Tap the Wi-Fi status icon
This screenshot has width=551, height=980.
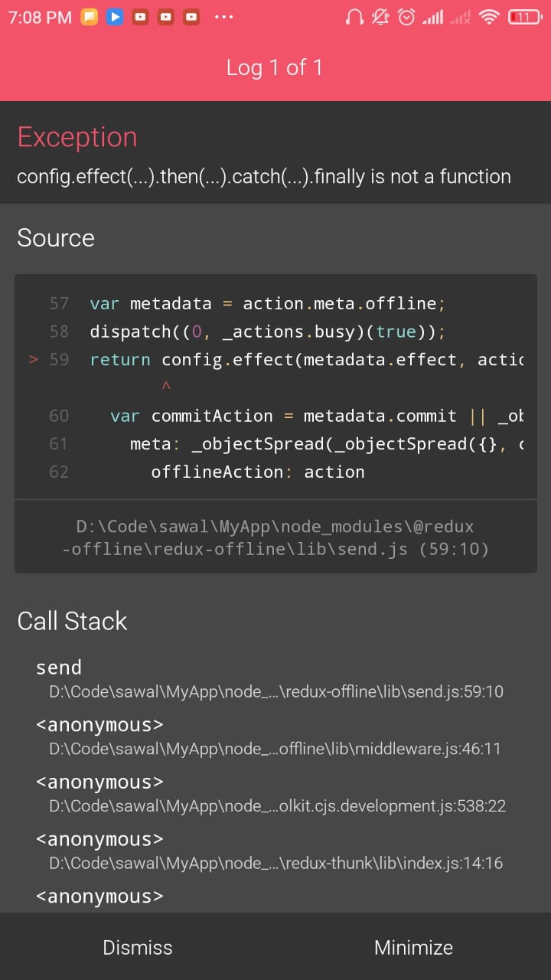(x=488, y=16)
